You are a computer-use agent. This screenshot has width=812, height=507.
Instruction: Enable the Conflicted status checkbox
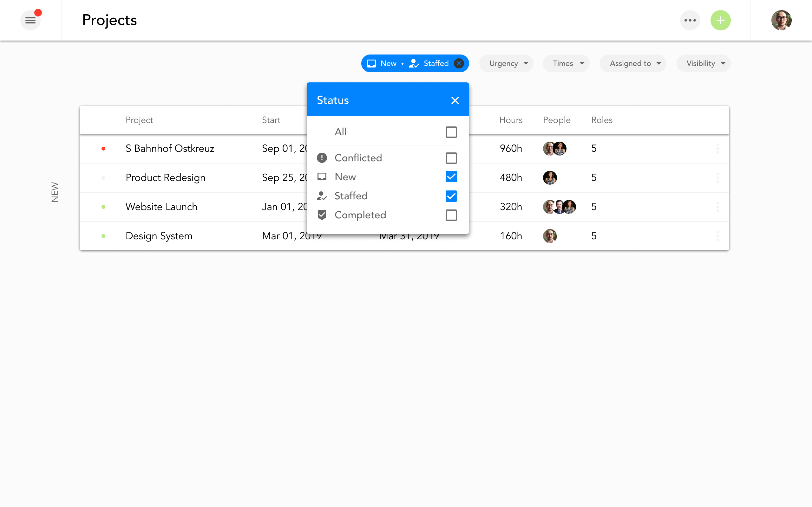coord(451,158)
